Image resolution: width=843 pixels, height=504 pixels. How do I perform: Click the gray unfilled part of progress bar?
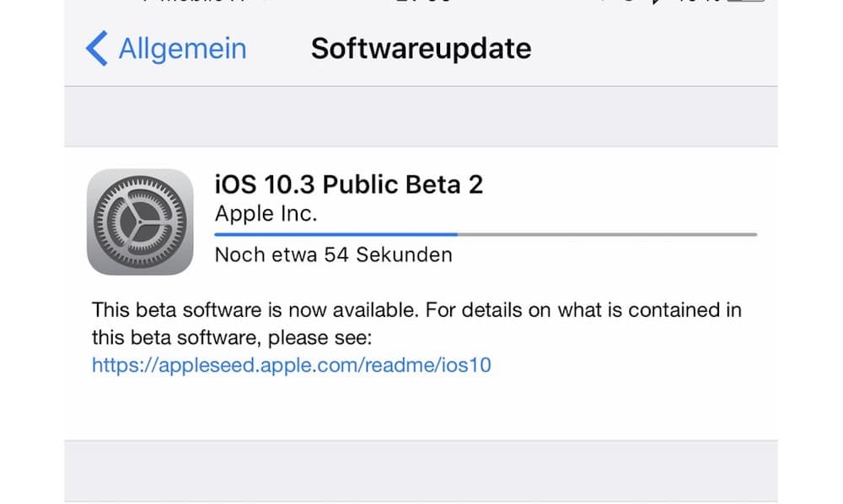607,234
